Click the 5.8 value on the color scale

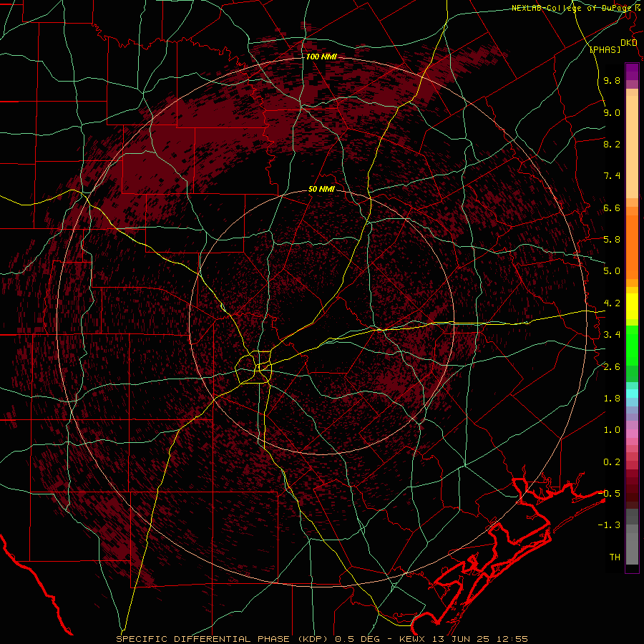click(x=612, y=240)
